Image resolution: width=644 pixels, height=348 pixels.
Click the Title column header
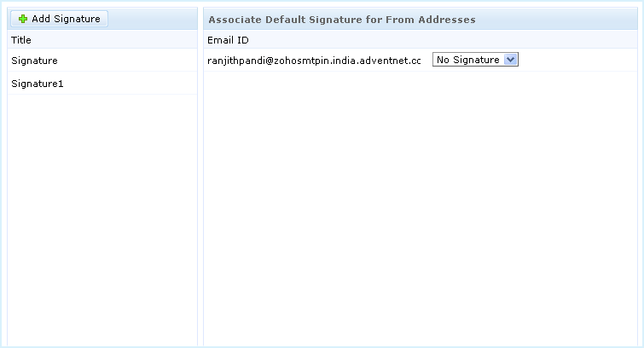(x=21, y=39)
